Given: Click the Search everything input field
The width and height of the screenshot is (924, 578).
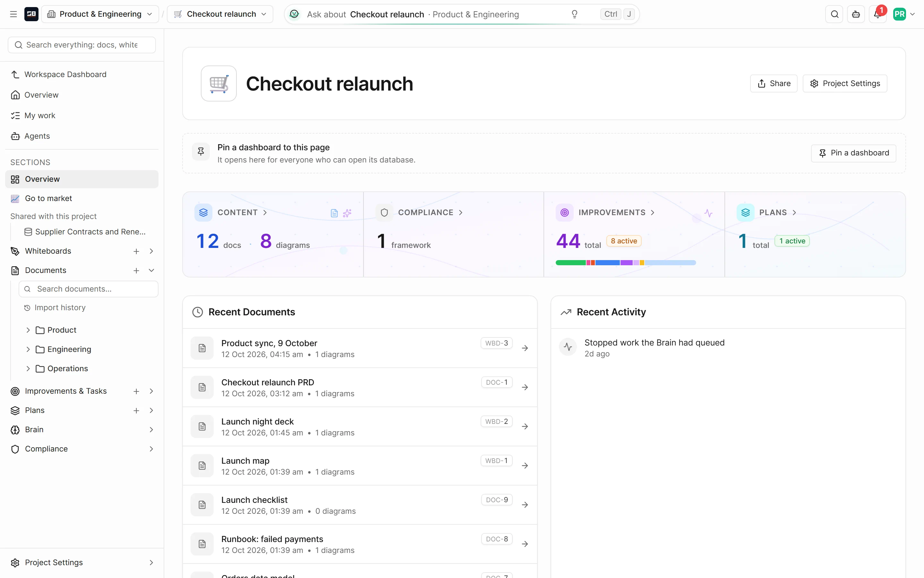Looking at the screenshot, I should [82, 45].
